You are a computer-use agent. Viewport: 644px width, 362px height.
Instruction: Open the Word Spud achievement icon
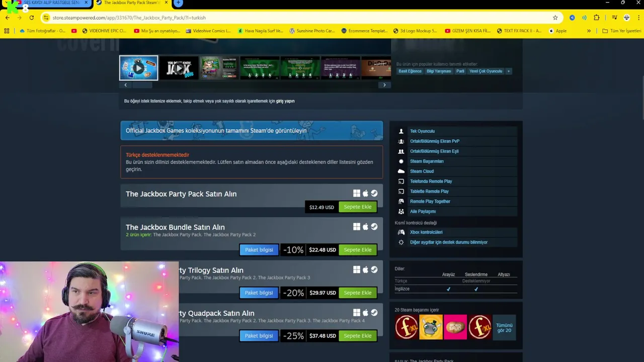[455, 327]
